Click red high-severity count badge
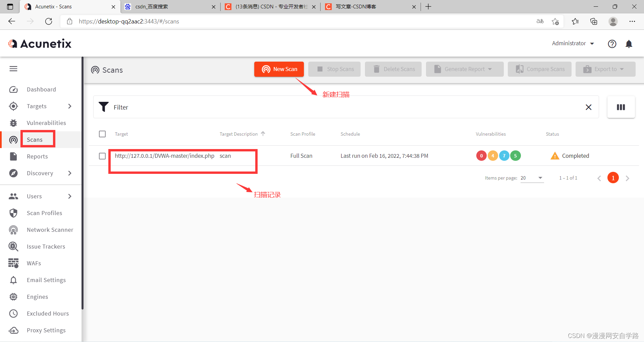This screenshot has height=342, width=644. coord(481,156)
